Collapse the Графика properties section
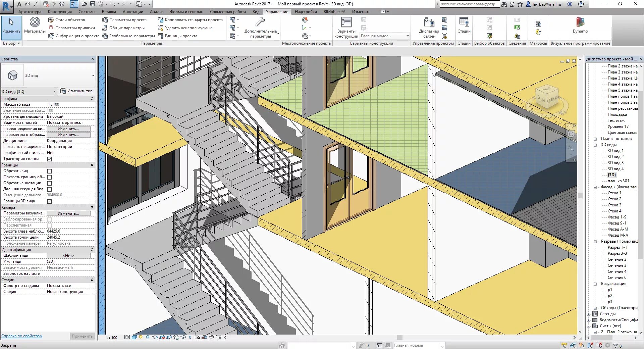The image size is (644, 349). (92, 99)
